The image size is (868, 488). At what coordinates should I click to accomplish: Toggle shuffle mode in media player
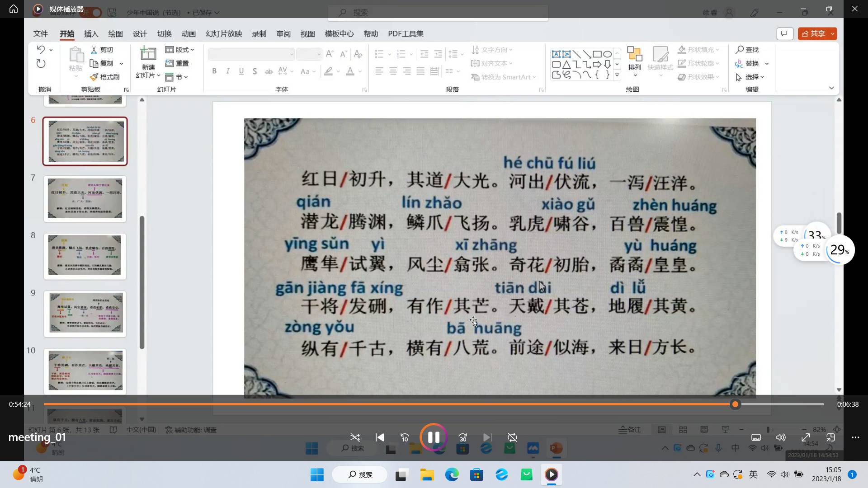tap(355, 437)
